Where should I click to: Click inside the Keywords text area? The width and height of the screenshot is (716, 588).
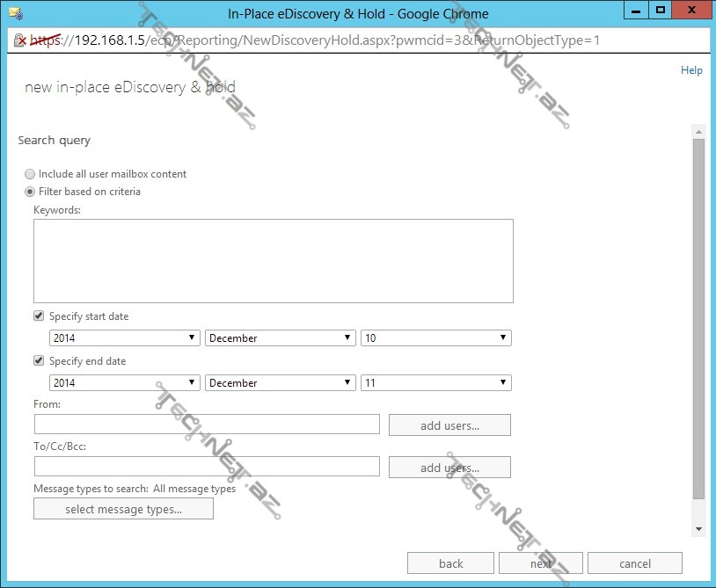[273, 261]
